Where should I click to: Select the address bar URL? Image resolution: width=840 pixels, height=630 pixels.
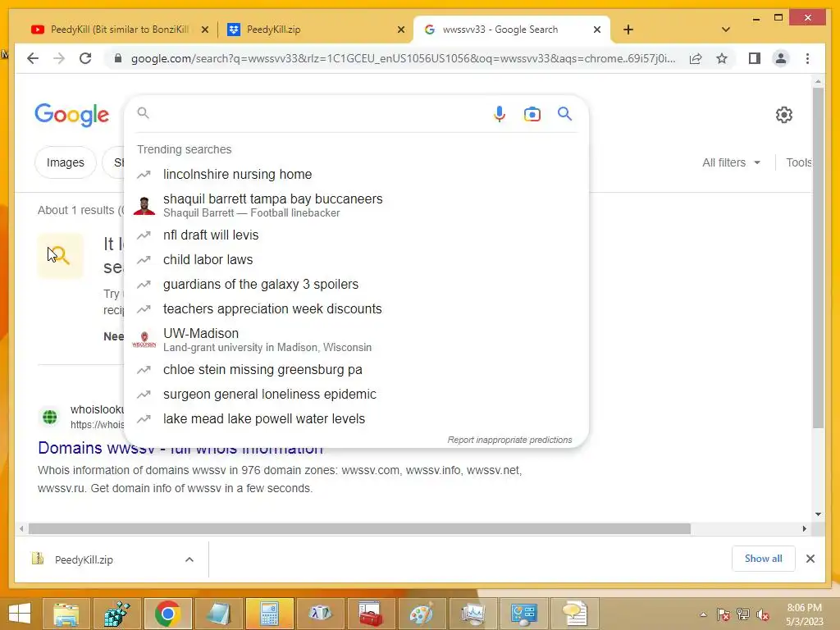[403, 58]
